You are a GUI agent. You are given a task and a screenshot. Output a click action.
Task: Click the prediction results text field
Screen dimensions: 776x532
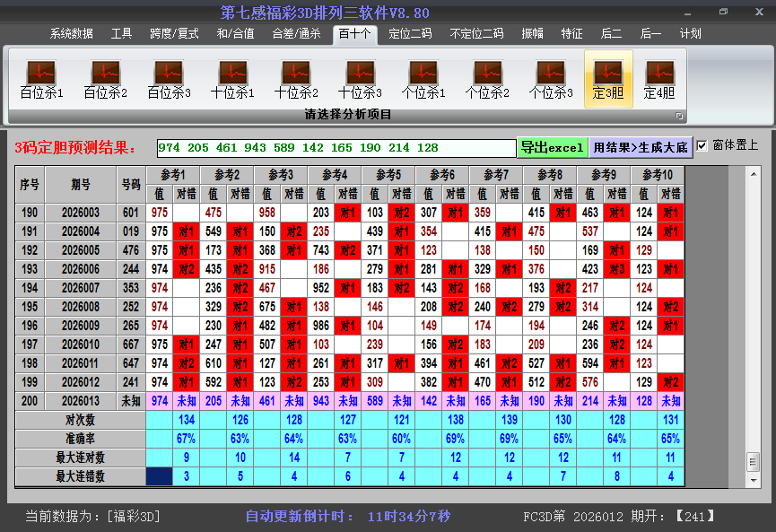336,148
